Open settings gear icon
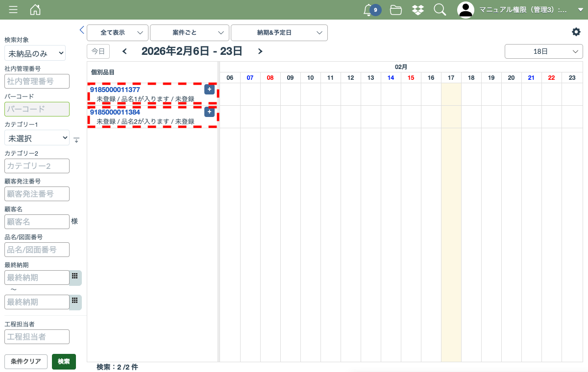The image size is (588, 372). [x=576, y=32]
